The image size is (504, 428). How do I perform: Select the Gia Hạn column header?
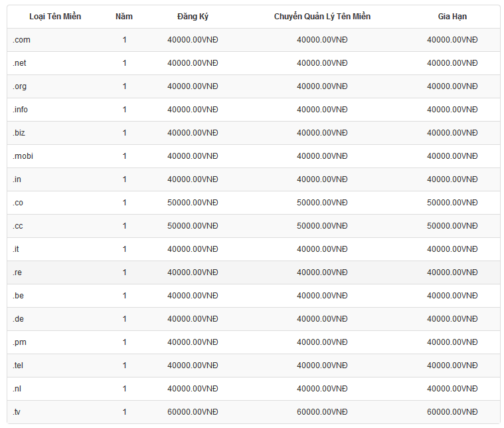(x=452, y=17)
